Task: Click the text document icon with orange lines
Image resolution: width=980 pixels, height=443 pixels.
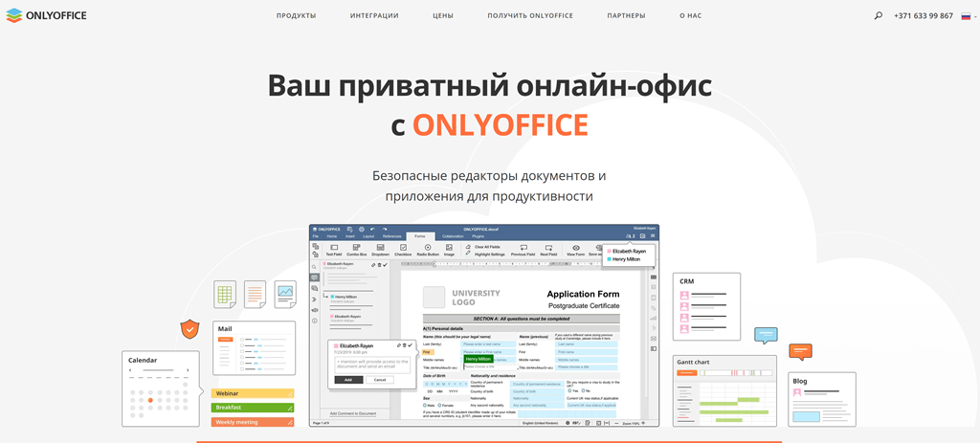Action: pos(255,294)
